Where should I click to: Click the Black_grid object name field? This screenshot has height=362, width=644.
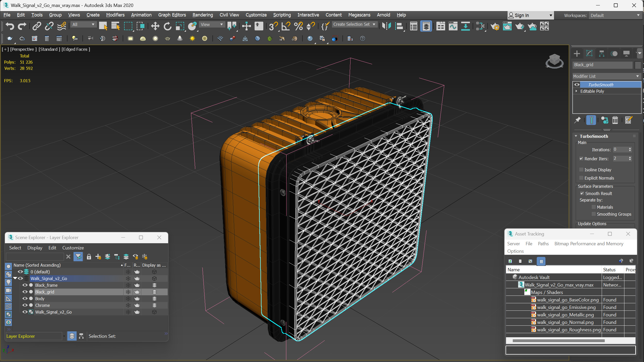[x=602, y=65]
